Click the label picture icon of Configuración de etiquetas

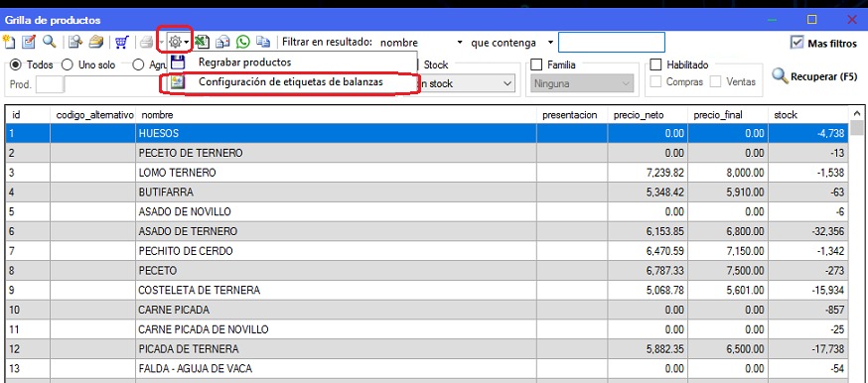click(x=177, y=82)
